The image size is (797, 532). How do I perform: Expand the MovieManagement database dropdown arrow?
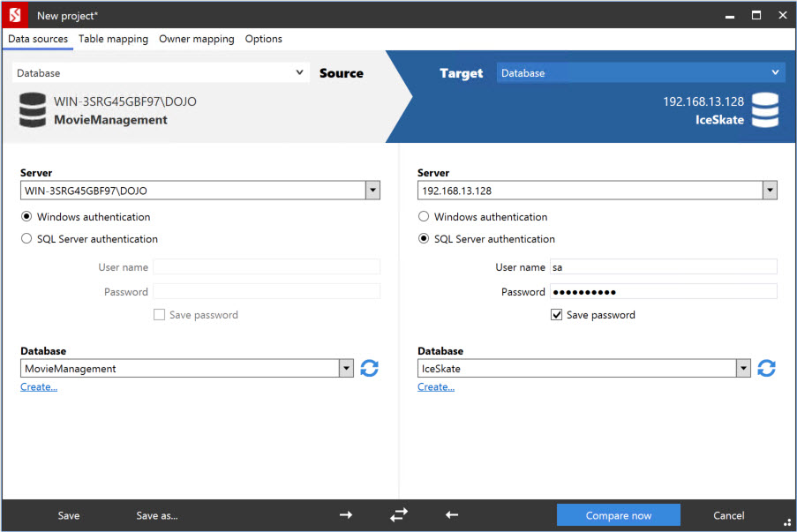click(x=346, y=369)
